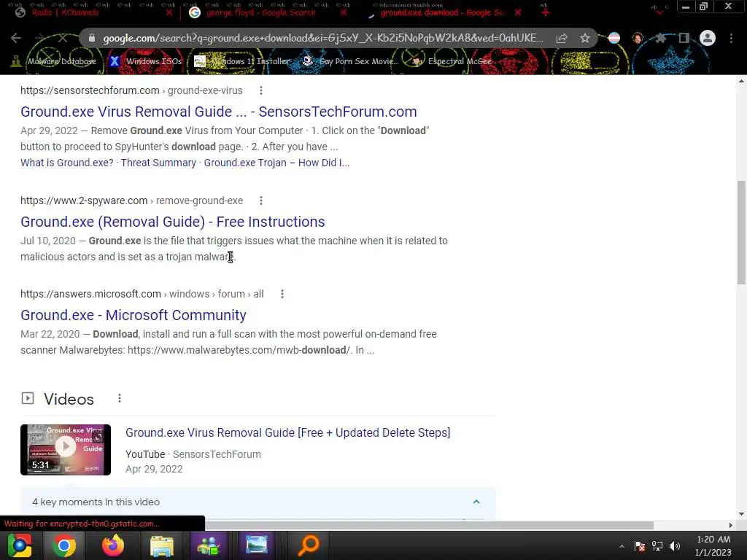Open Google Chrome from the taskbar
This screenshot has width=747, height=560.
click(64, 545)
